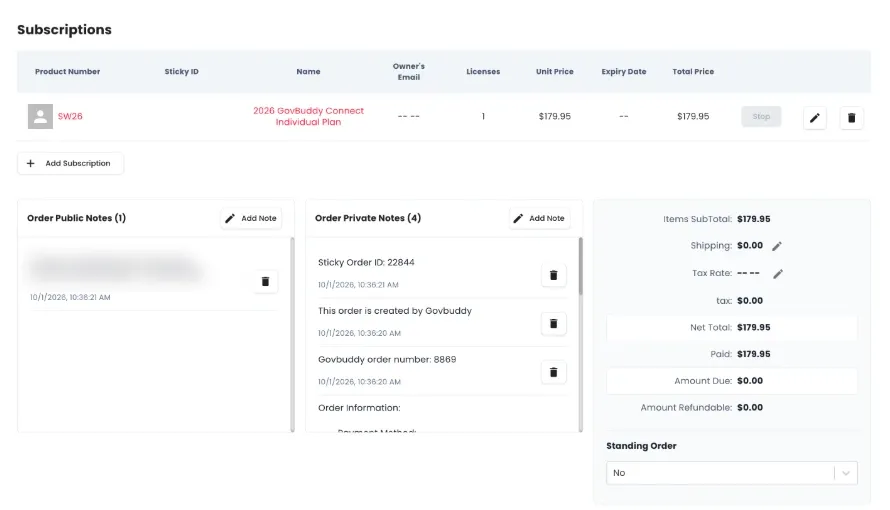Click the private notes scrollbar
The height and width of the screenshot is (510, 890).
(580, 267)
